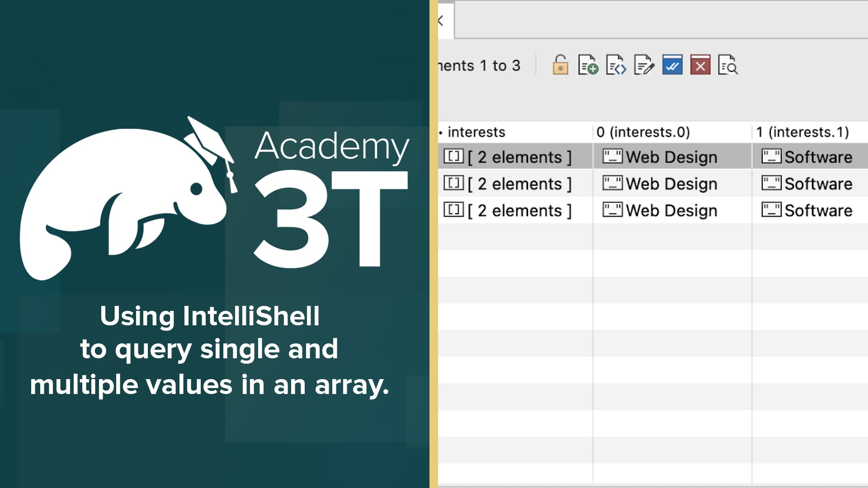
Task: Click string type icon beside third Web Design
Action: point(613,210)
